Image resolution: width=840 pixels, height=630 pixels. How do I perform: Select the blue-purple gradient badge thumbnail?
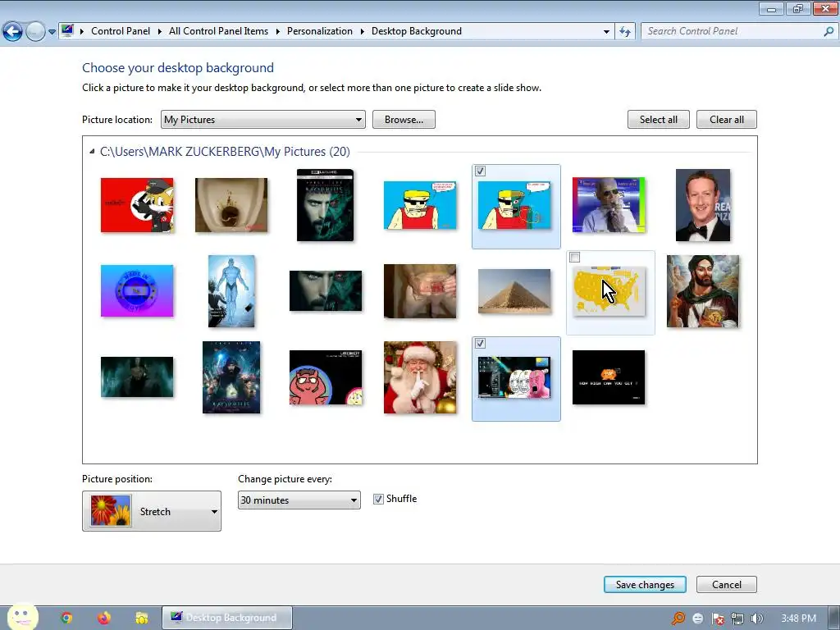click(137, 291)
